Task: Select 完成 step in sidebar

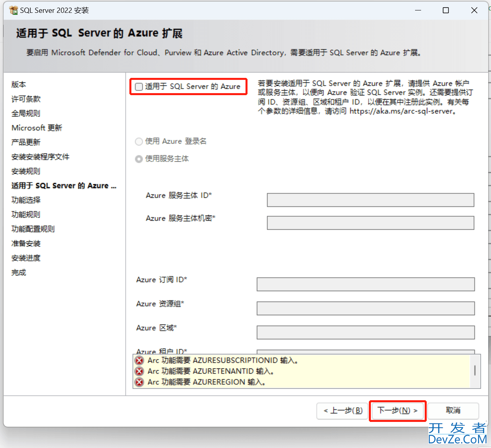Action: 19,272
